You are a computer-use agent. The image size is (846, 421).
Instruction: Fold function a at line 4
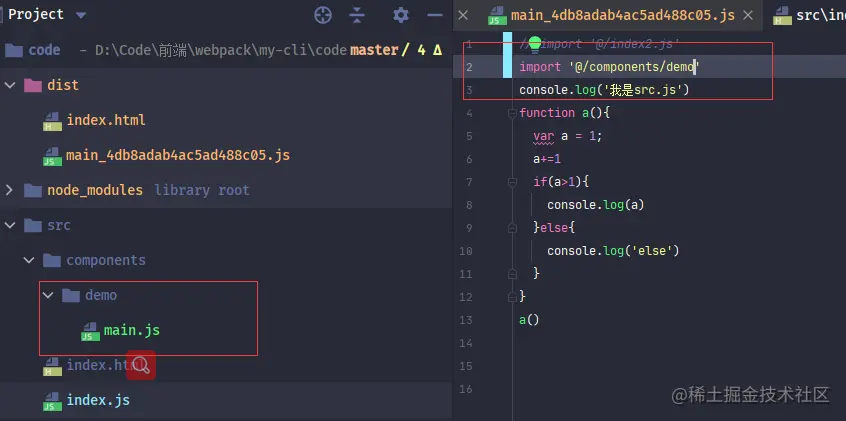point(513,113)
